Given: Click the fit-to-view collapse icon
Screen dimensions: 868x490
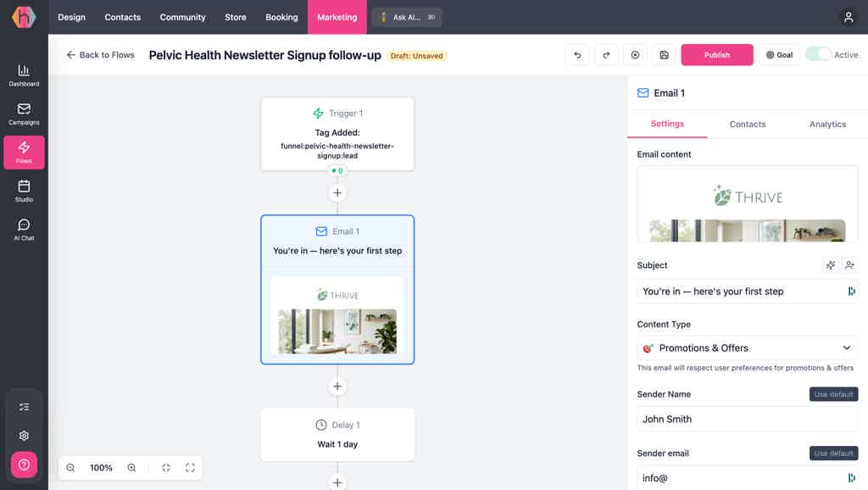Looking at the screenshot, I should click(x=166, y=468).
